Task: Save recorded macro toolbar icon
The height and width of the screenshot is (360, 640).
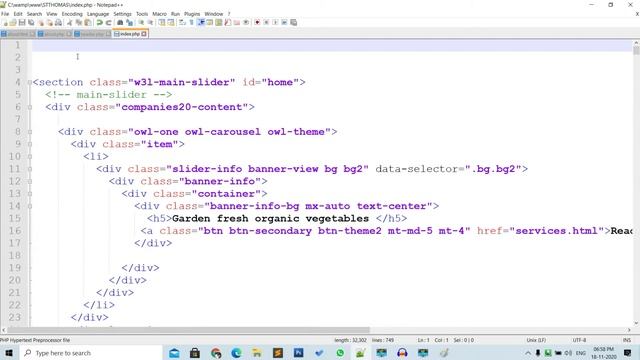Action: pos(293,22)
